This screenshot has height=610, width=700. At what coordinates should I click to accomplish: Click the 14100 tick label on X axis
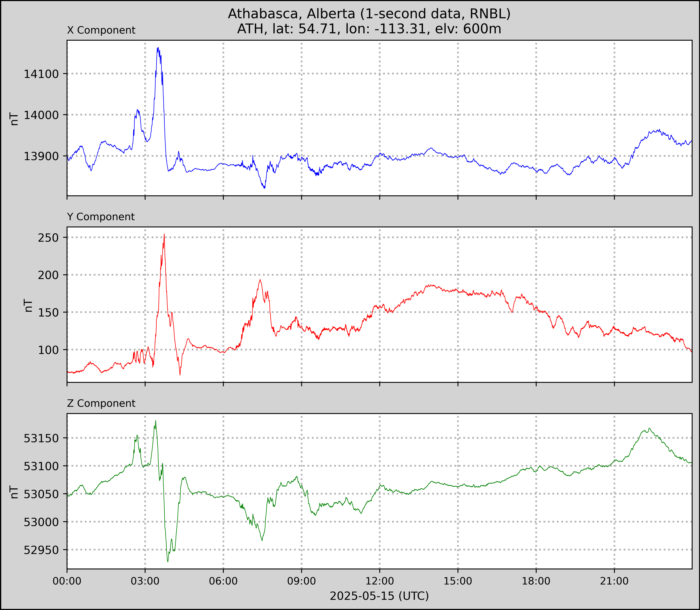coord(41,74)
